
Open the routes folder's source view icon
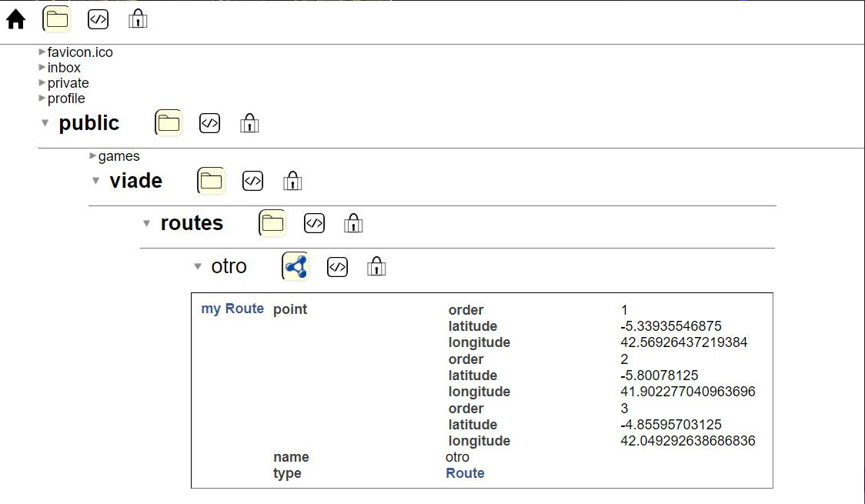click(314, 223)
